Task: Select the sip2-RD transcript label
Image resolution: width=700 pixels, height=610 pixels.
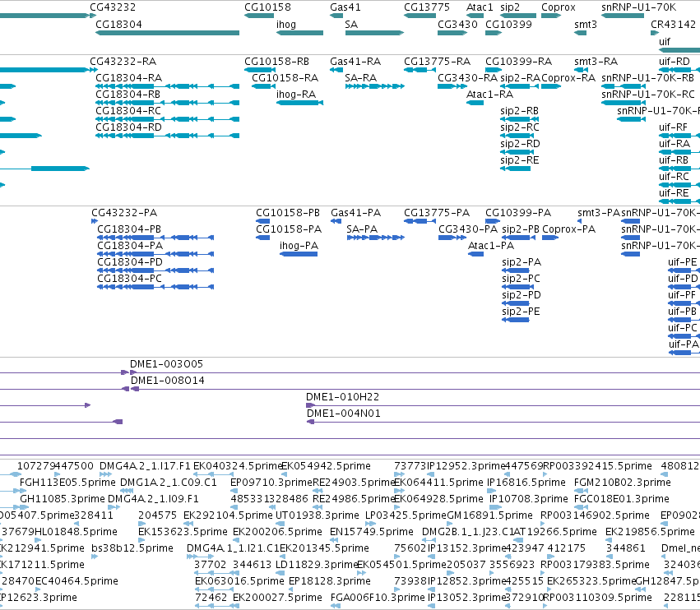Action: tap(520, 144)
